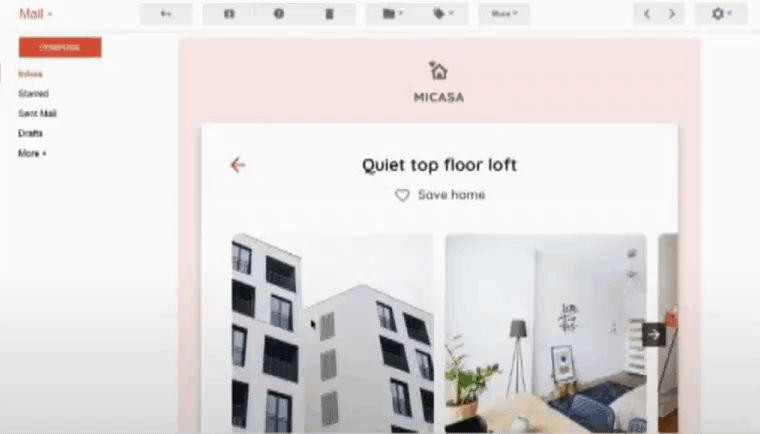Go to the older message arrow

tap(672, 14)
